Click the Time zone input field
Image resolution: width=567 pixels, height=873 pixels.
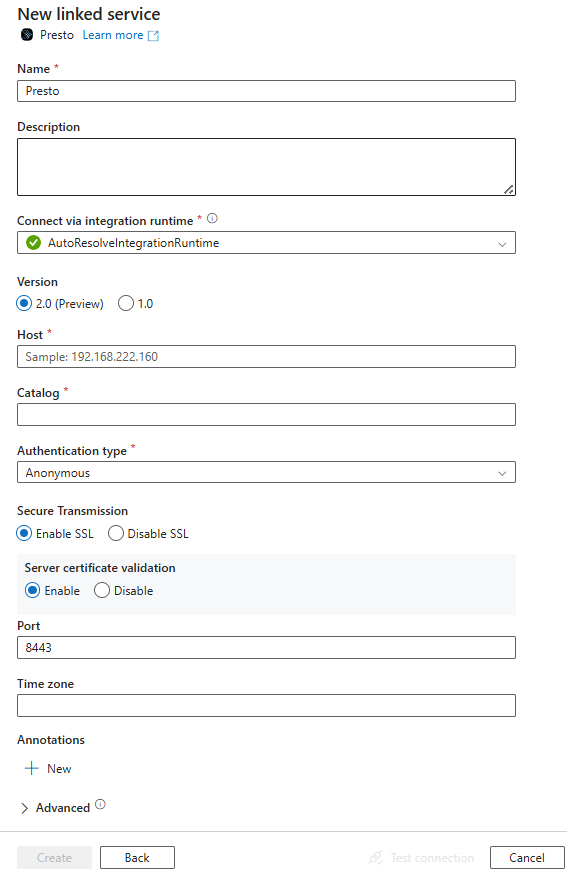(x=266, y=705)
